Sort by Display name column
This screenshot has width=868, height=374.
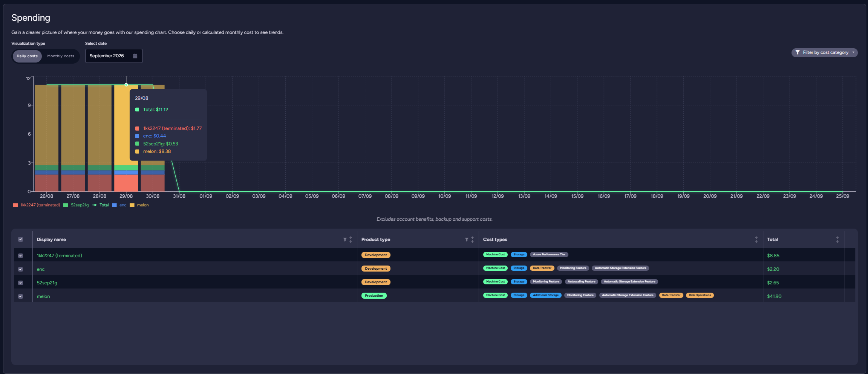[351, 240]
